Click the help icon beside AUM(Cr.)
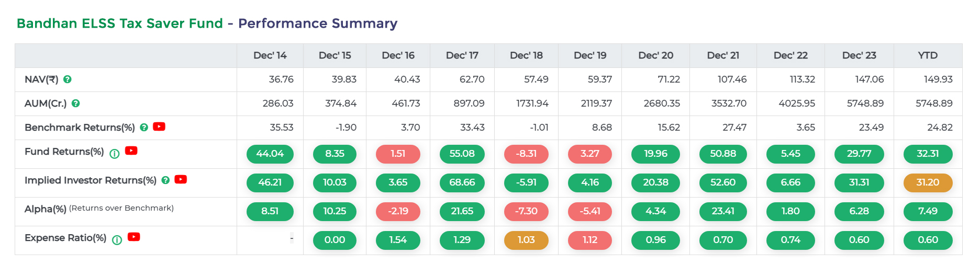This screenshot has width=980, height=265. click(x=76, y=103)
